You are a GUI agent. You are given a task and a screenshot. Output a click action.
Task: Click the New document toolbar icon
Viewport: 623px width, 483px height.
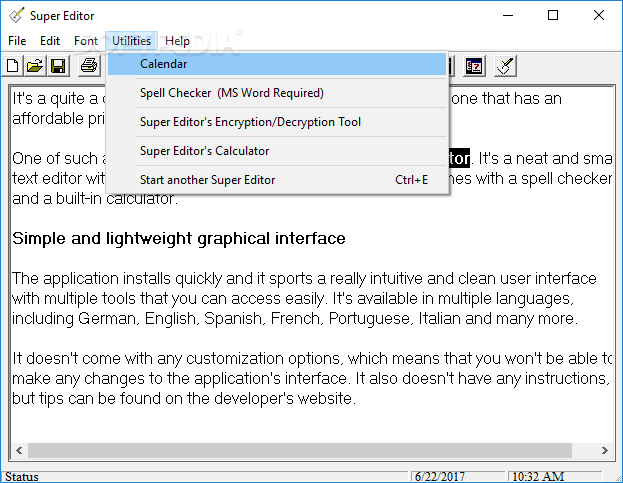tap(12, 66)
